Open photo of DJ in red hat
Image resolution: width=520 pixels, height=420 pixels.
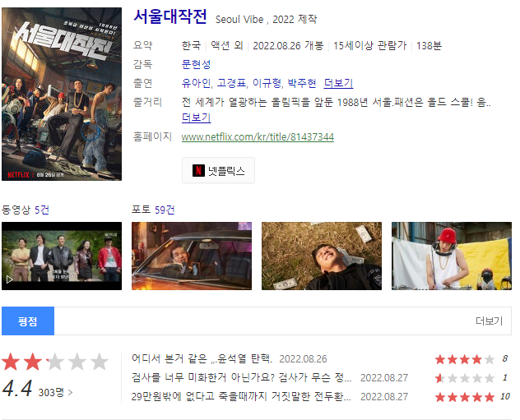pyautogui.click(x=452, y=256)
